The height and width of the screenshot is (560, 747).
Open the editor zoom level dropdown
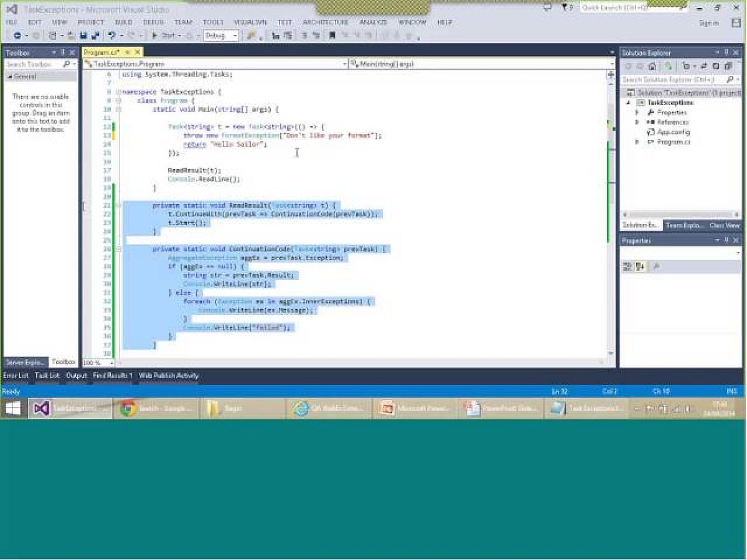pos(111,363)
